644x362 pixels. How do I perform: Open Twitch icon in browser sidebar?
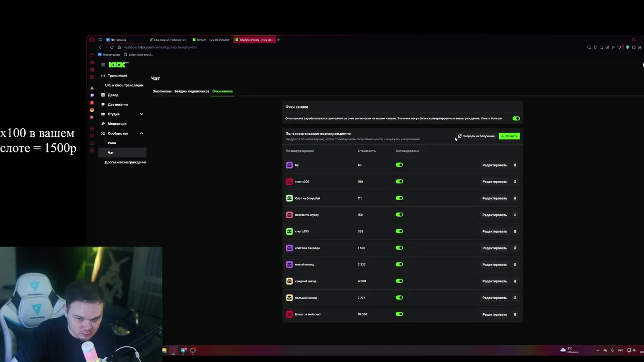pos(92,95)
